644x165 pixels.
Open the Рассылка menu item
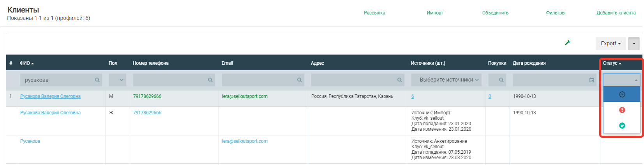pyautogui.click(x=374, y=13)
